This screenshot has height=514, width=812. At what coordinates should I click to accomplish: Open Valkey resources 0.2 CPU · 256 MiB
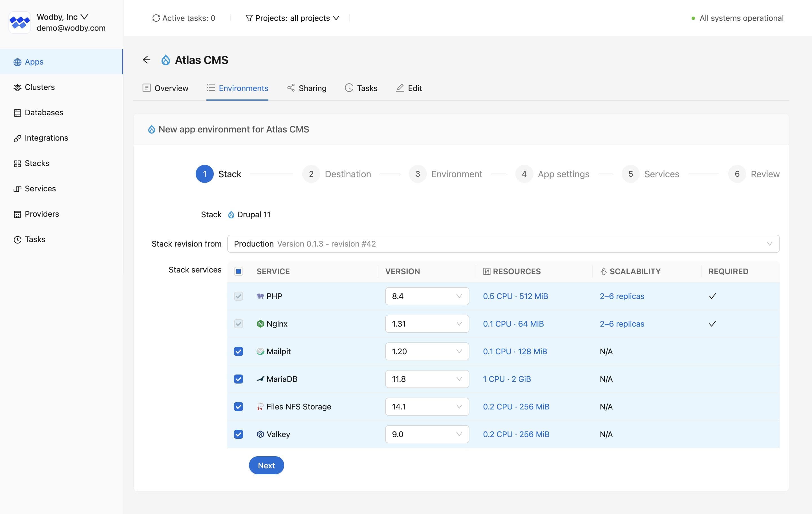coord(516,434)
